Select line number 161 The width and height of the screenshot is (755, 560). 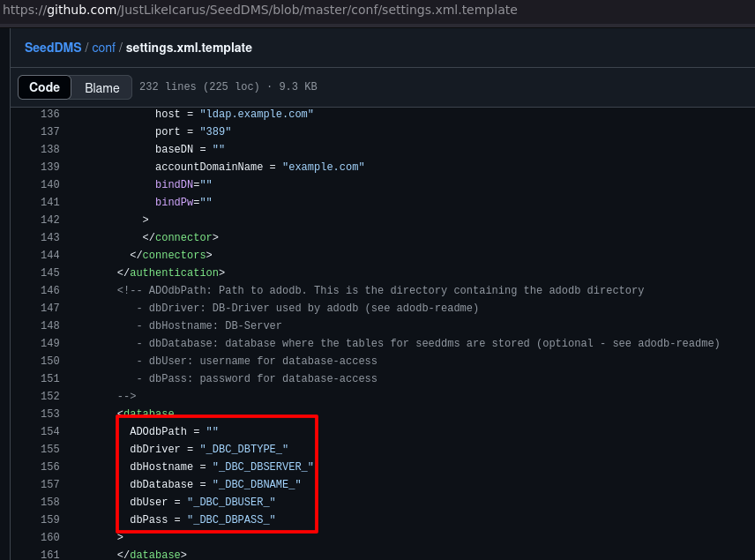(50, 555)
